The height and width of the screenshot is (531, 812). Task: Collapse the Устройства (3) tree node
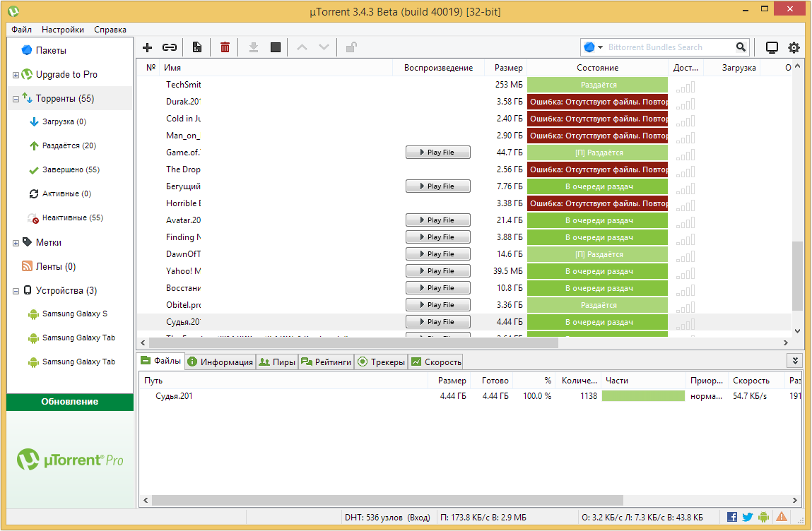(x=16, y=291)
